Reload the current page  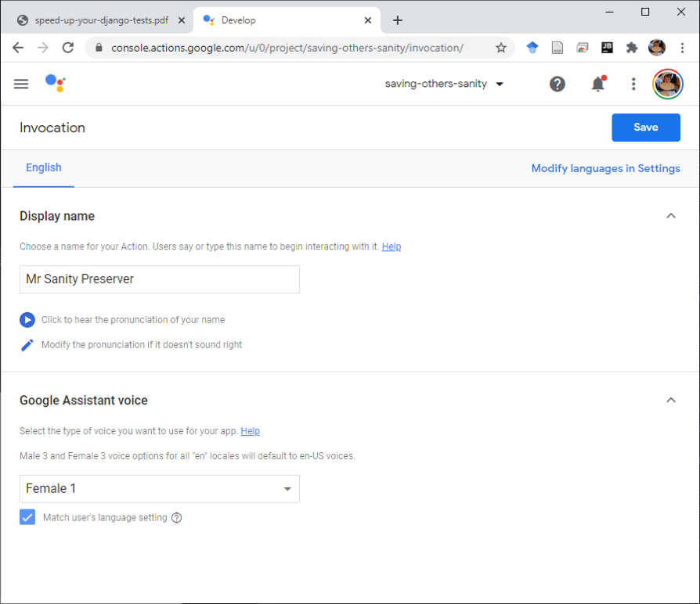click(x=68, y=48)
